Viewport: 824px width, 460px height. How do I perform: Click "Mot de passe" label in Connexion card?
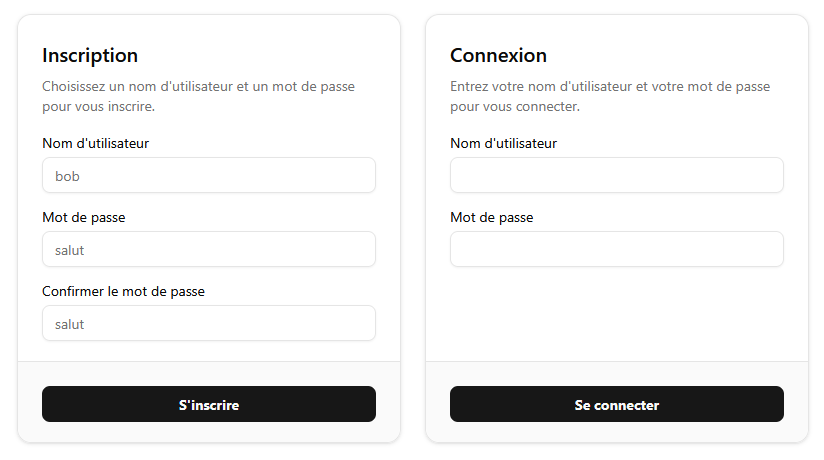pos(492,217)
